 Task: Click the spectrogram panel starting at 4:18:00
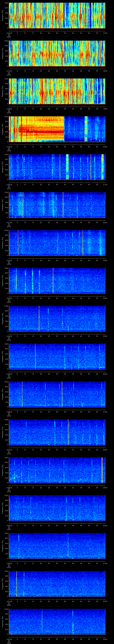tap(57, 91)
